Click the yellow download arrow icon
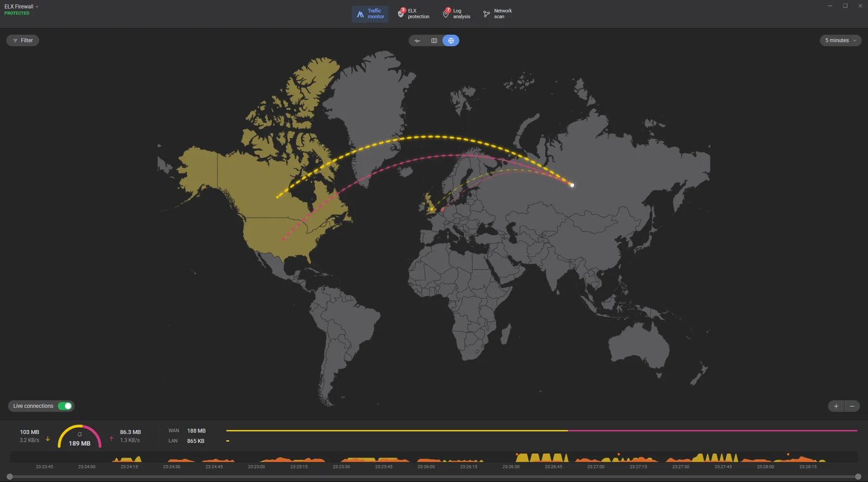 click(x=48, y=439)
